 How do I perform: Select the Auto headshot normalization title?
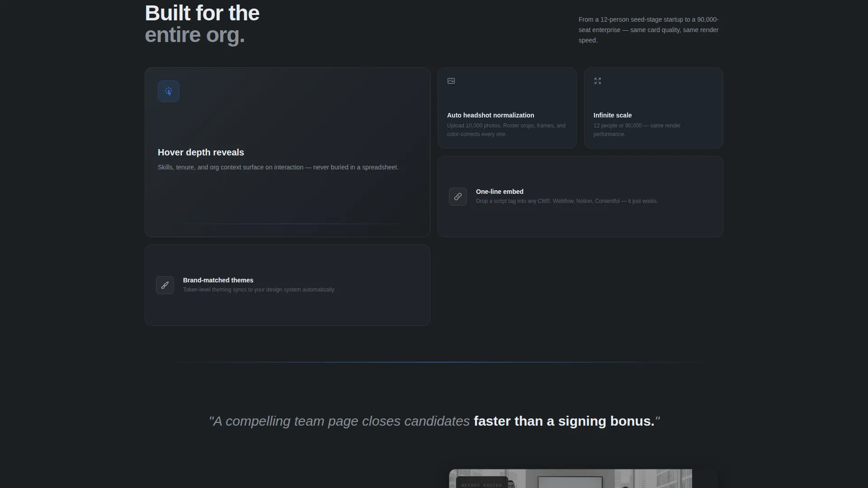[491, 115]
